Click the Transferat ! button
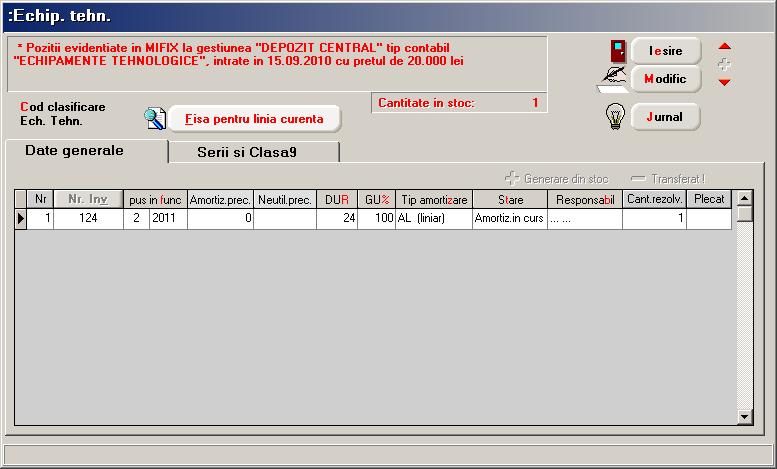 point(667,178)
